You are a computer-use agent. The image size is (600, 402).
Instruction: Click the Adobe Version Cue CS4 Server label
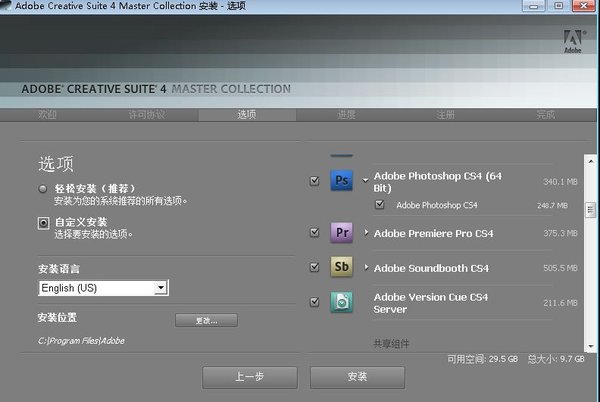pyautogui.click(x=430, y=303)
